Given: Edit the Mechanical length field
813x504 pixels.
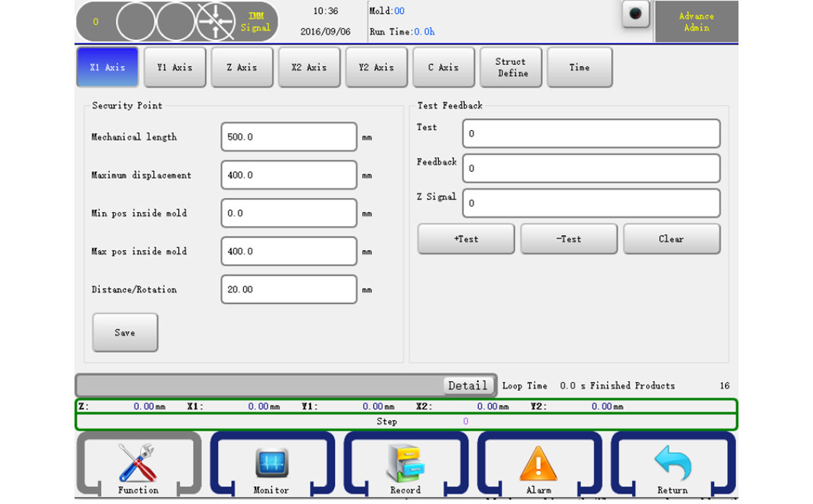Looking at the screenshot, I should pos(289,137).
